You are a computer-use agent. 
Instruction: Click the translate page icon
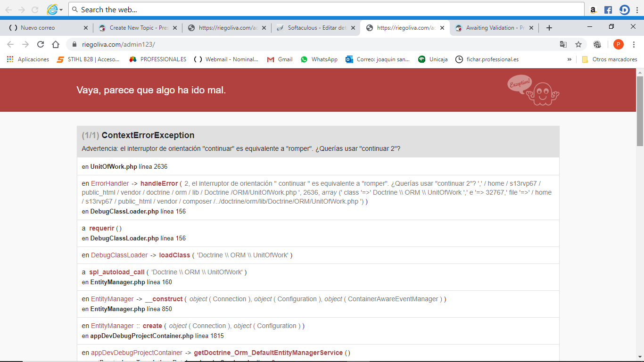coord(563,44)
